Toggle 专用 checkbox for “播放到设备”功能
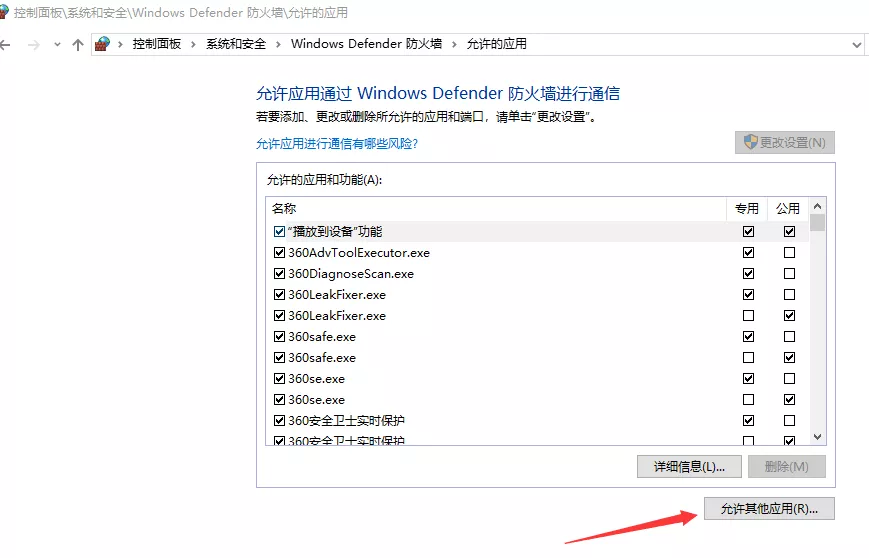The height and width of the screenshot is (558, 869). coord(748,232)
